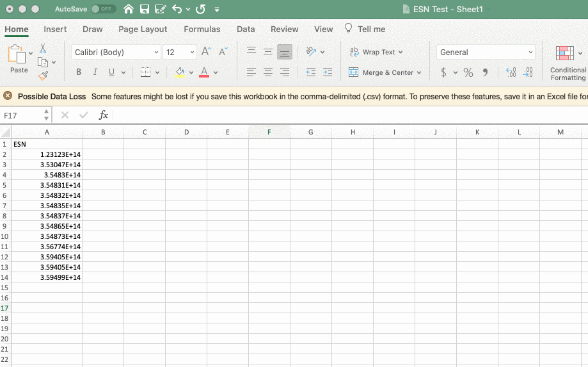Click the Home icon in title bar

[129, 9]
